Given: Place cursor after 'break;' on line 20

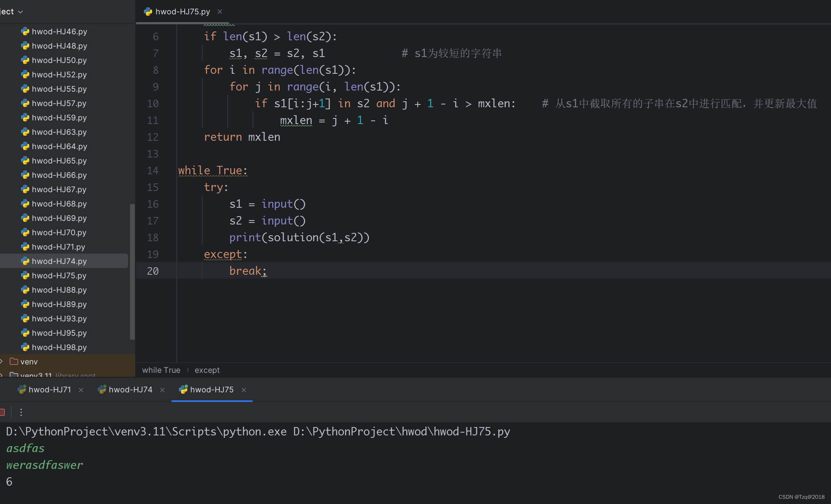Looking at the screenshot, I should (267, 271).
